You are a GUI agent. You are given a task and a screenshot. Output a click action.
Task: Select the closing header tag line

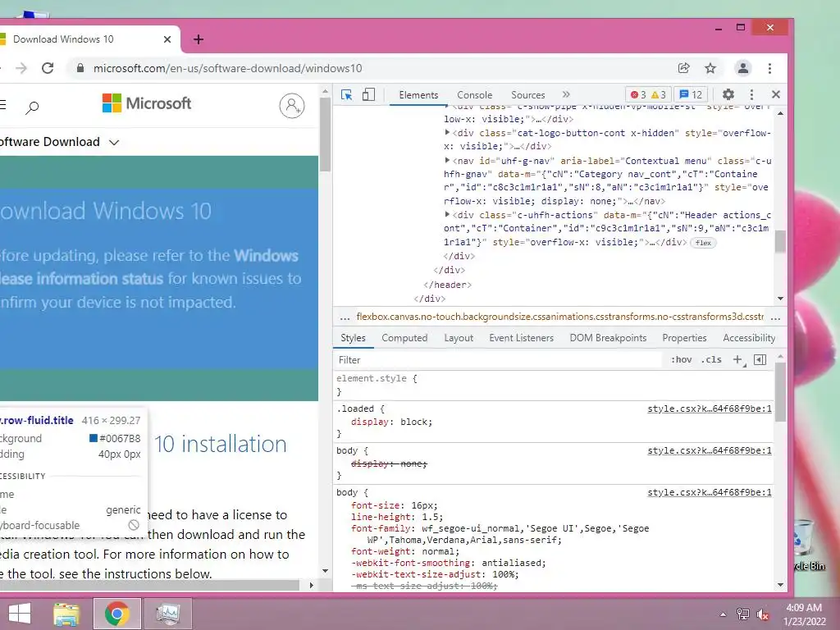(x=447, y=285)
